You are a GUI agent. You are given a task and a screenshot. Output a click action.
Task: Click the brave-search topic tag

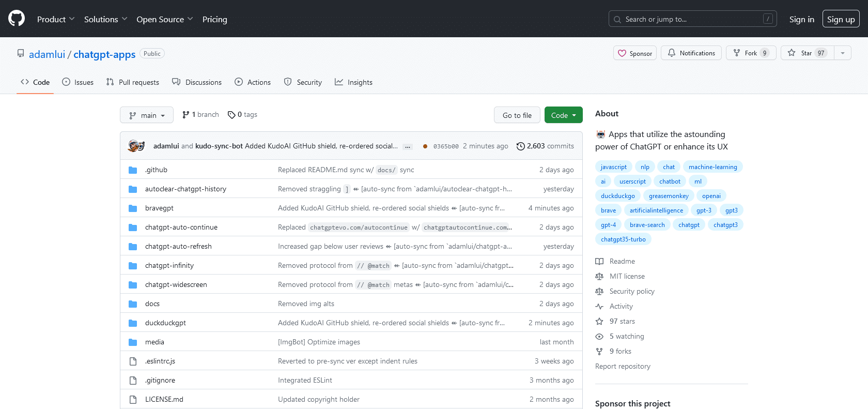(x=647, y=225)
